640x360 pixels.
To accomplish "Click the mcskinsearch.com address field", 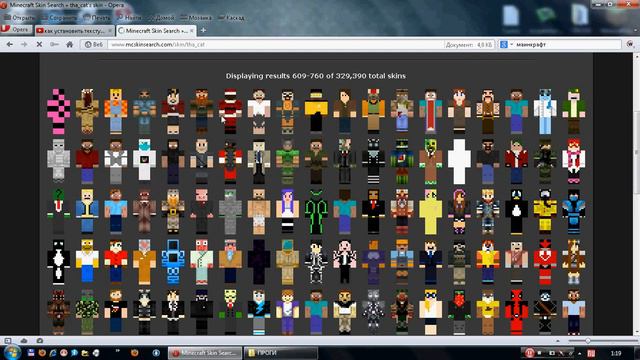I will click(276, 44).
